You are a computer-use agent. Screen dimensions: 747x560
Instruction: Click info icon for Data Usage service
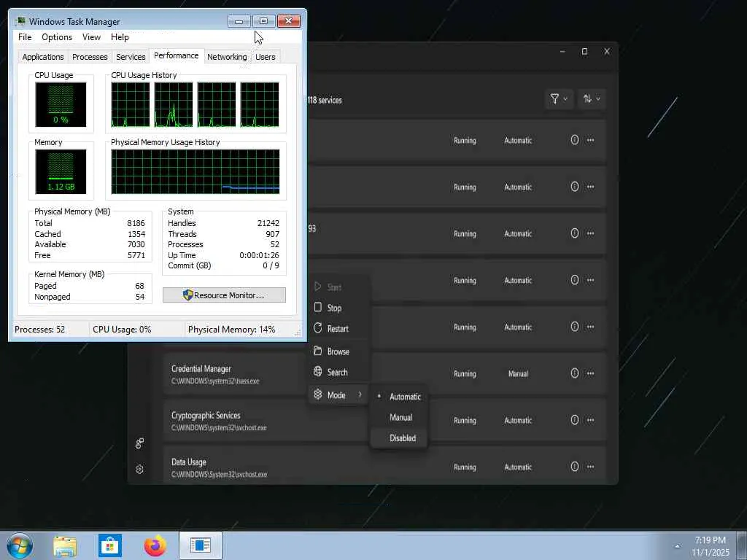coord(575,467)
